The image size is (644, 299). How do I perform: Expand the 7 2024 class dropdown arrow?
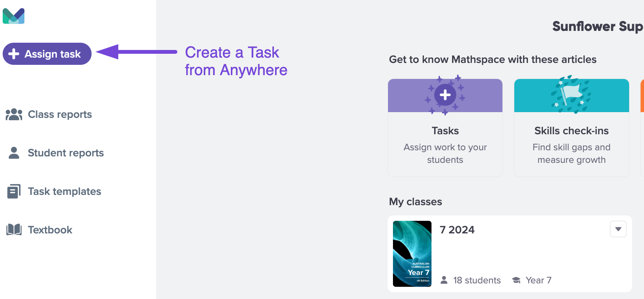[618, 229]
